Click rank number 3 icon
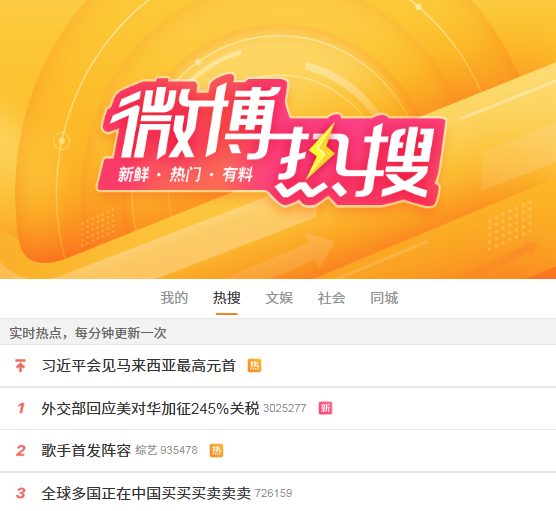This screenshot has height=511, width=556. 21,493
